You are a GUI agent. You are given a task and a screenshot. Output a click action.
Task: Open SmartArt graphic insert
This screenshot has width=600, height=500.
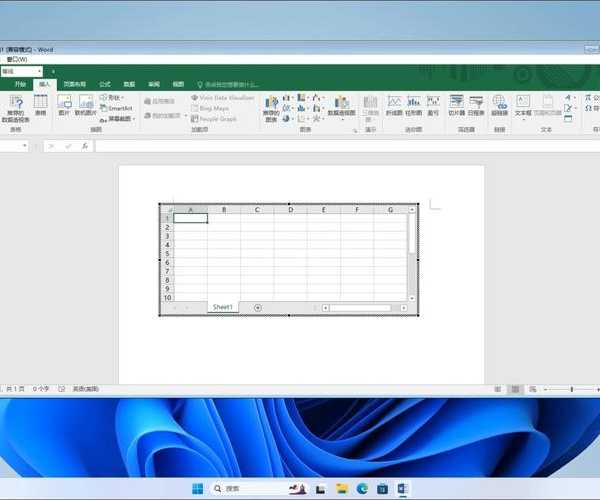(x=120, y=108)
